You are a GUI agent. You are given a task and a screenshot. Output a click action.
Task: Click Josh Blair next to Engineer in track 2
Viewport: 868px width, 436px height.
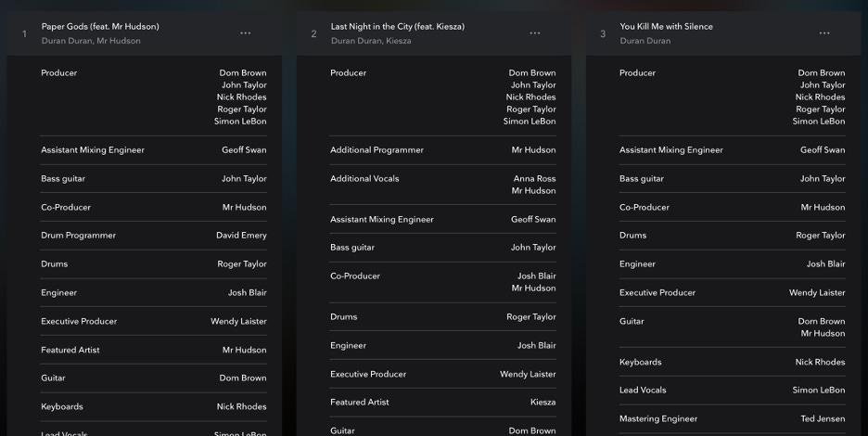click(x=536, y=345)
